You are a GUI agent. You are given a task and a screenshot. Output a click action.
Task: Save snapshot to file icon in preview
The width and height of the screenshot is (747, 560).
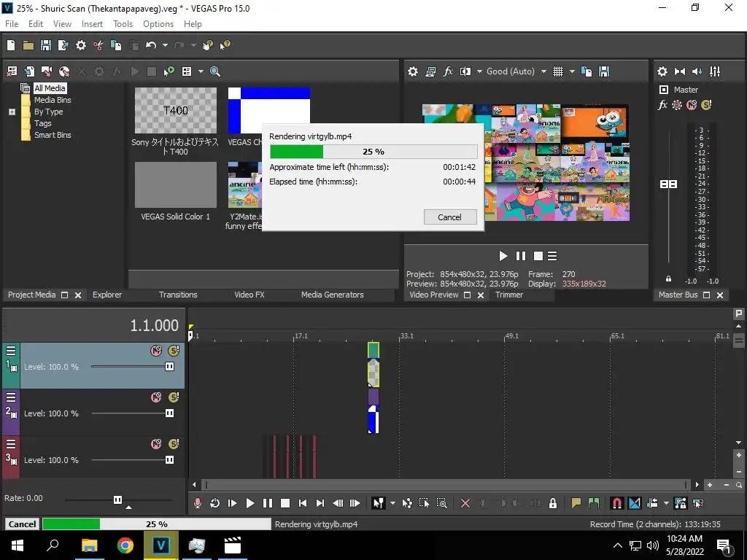pyautogui.click(x=604, y=71)
